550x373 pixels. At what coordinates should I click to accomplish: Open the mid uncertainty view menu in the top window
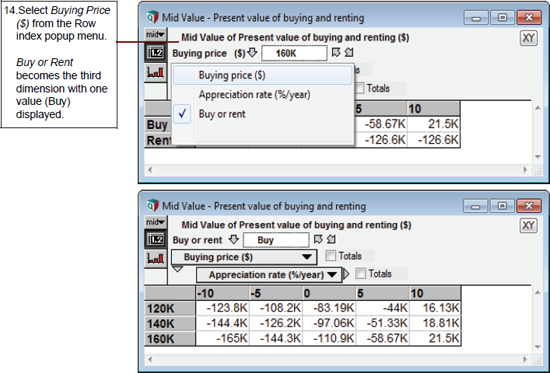pyautogui.click(x=155, y=34)
